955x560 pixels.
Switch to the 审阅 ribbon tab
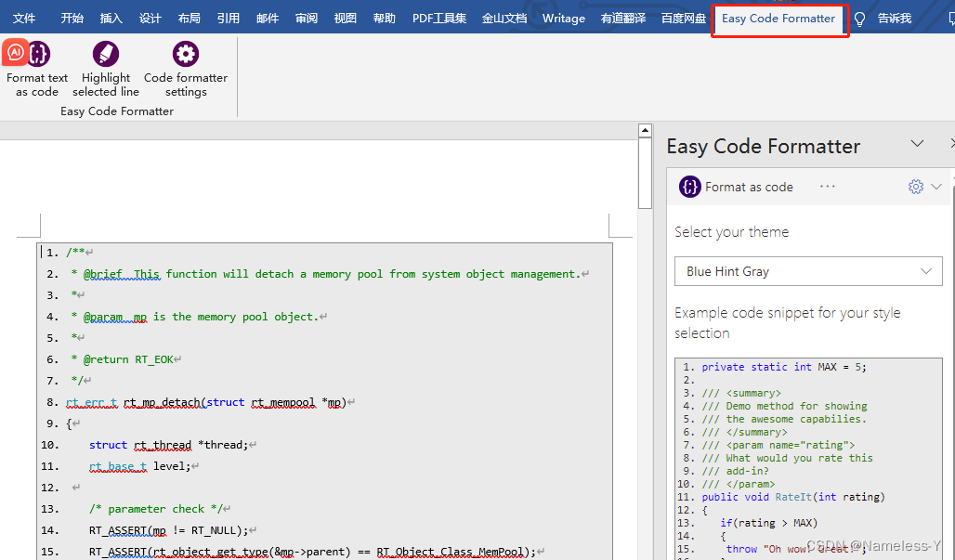click(x=307, y=19)
